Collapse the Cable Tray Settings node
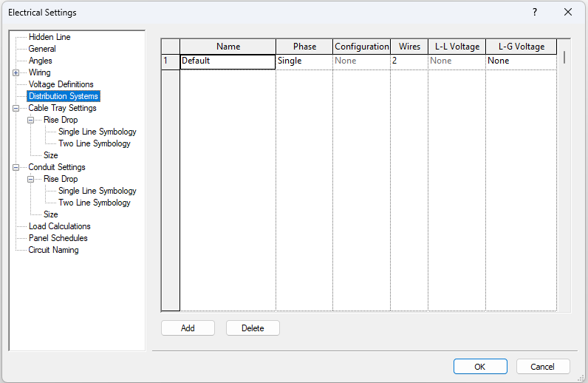The image size is (588, 383). [16, 108]
